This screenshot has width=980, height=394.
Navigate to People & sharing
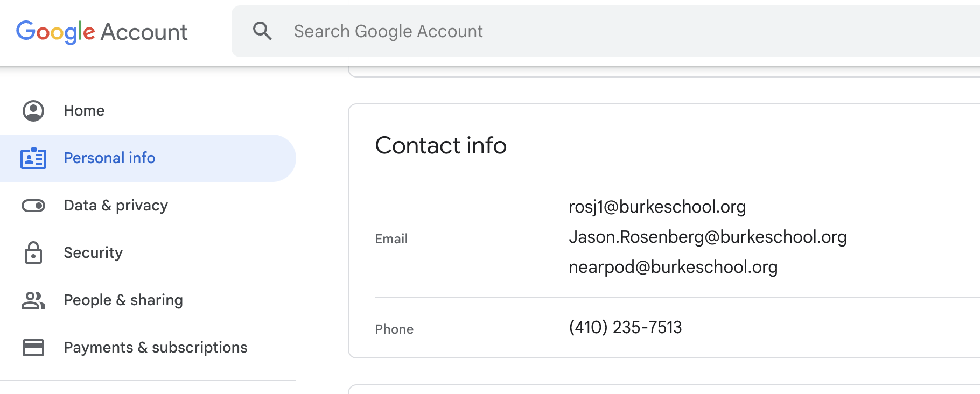pyautogui.click(x=148, y=300)
